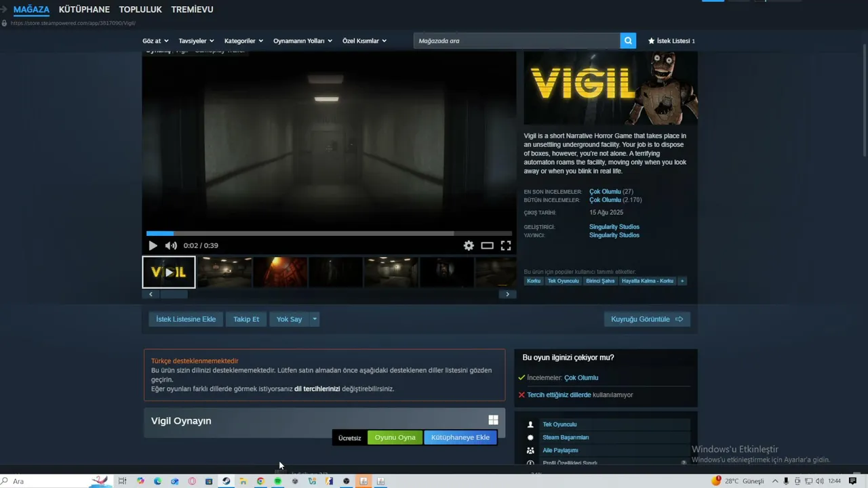Open TREMIEVU profile tab
Image resolution: width=868 pixels, height=488 pixels.
pos(192,9)
